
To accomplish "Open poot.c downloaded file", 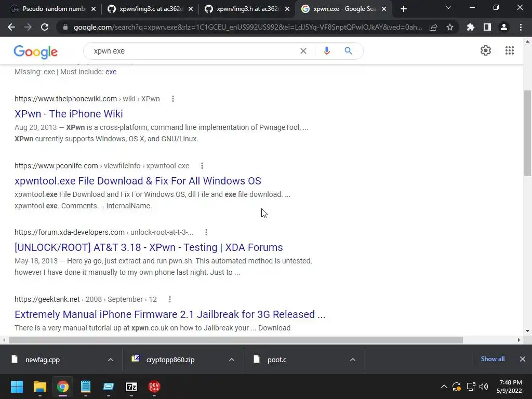I will [x=277, y=360].
